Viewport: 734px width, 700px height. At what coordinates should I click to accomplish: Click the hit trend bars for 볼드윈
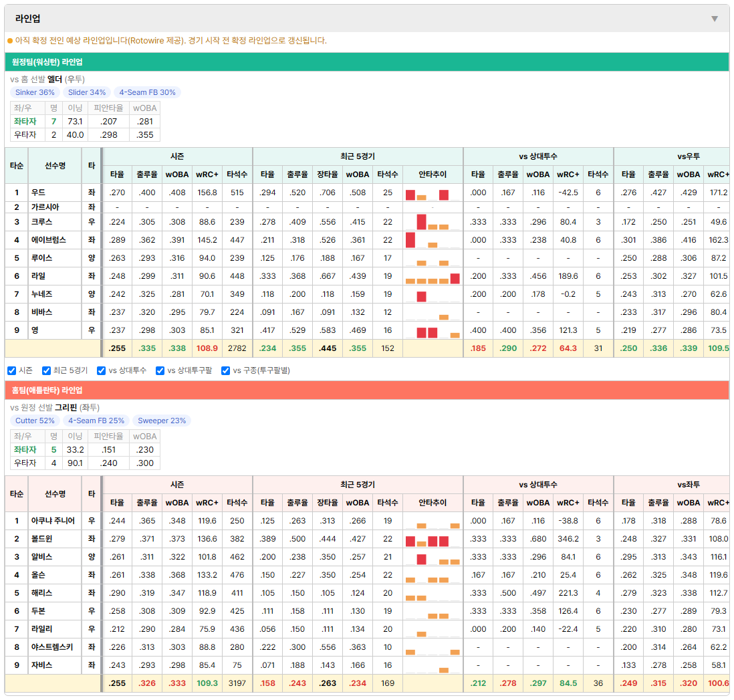coord(433,539)
